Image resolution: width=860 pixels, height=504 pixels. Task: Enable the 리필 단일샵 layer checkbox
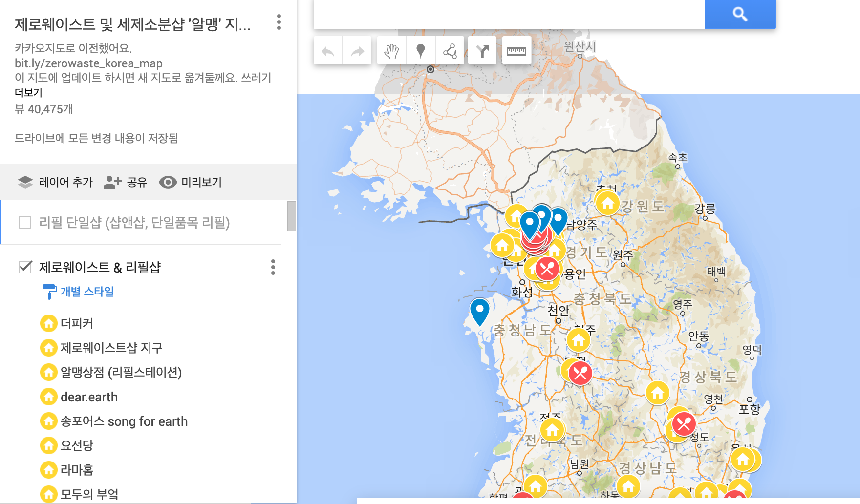pyautogui.click(x=25, y=223)
